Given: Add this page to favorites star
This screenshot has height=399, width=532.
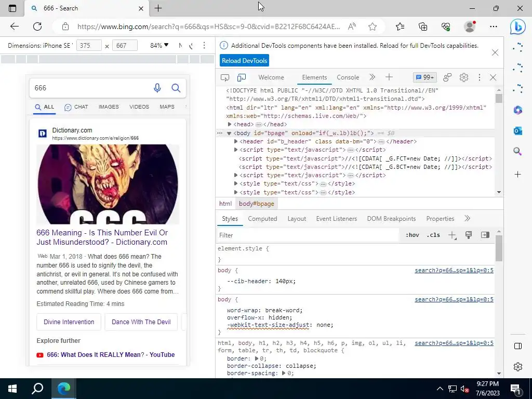Looking at the screenshot, I should point(373,26).
